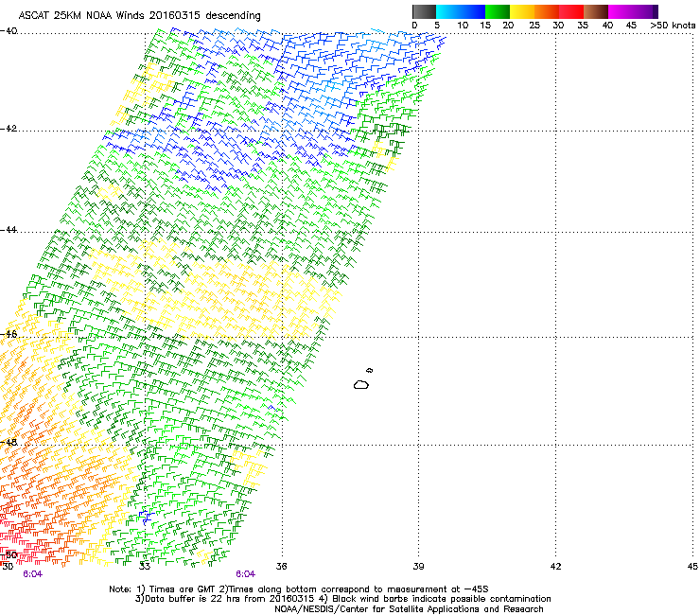Click the gray 0-5 knots legend swatch
The height and width of the screenshot is (615, 700).
pyautogui.click(x=424, y=11)
